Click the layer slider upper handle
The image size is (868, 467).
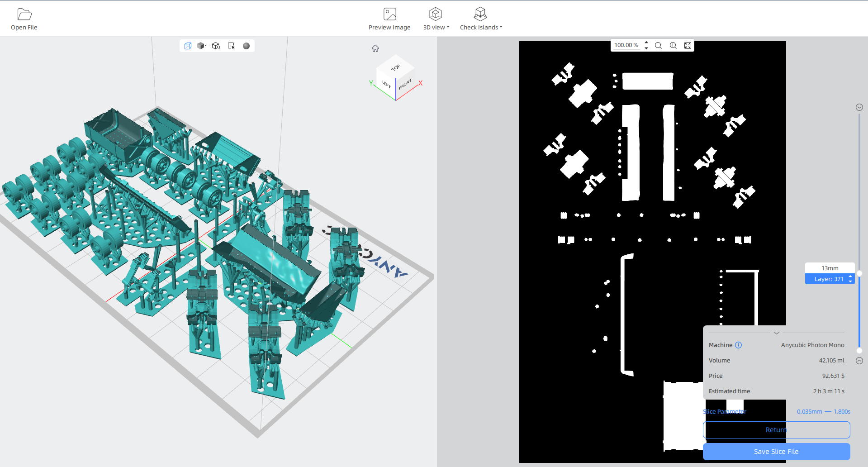pos(859,273)
